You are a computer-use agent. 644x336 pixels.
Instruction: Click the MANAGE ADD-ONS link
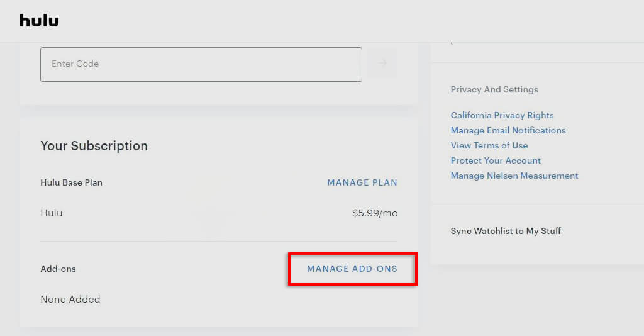tap(352, 269)
